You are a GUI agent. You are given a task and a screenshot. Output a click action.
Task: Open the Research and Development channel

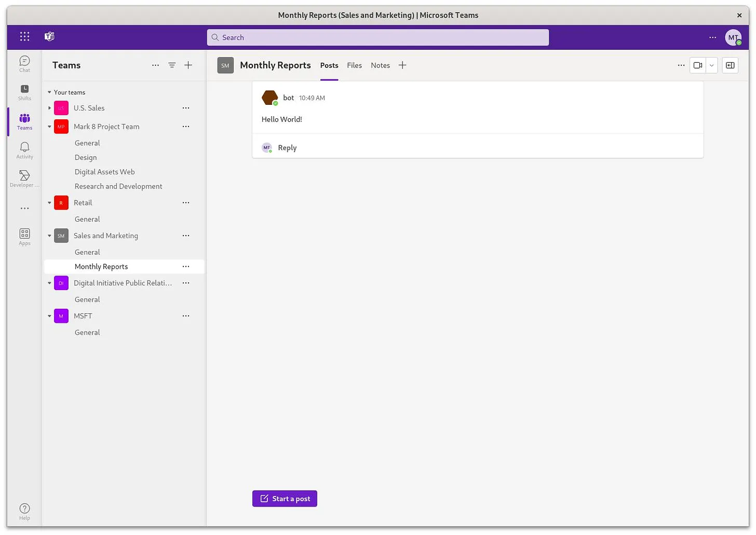[x=118, y=186]
